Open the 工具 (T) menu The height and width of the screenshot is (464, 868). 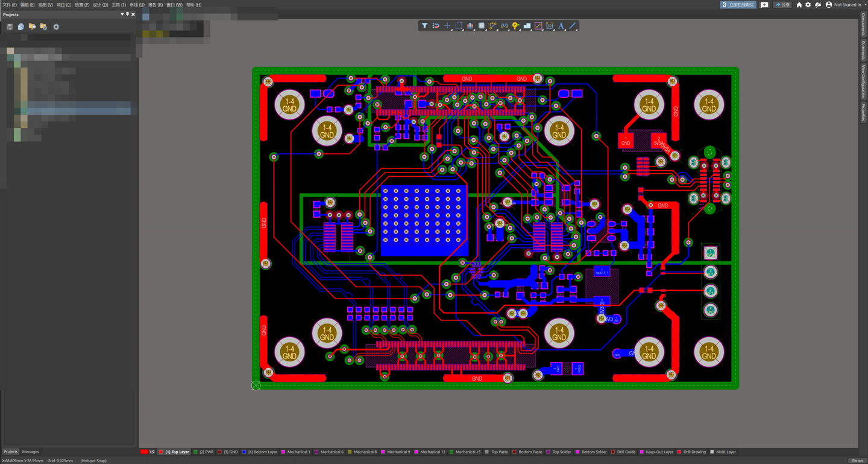(x=119, y=5)
